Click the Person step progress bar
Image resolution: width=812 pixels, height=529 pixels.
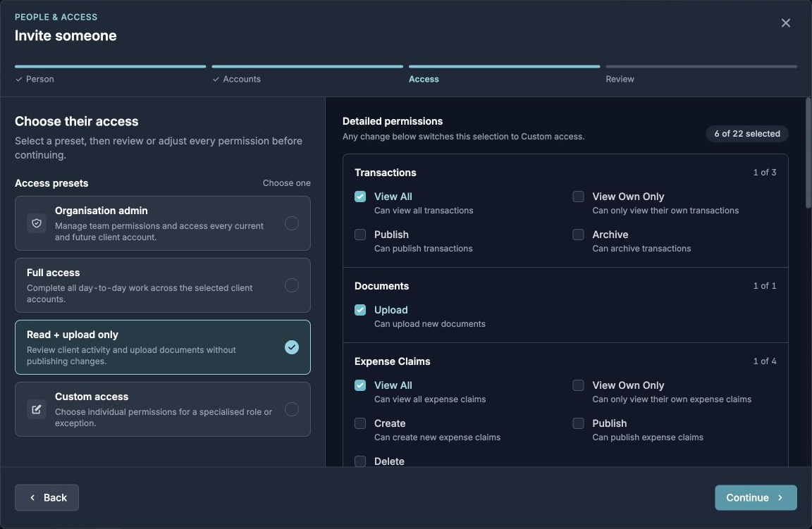coord(110,66)
